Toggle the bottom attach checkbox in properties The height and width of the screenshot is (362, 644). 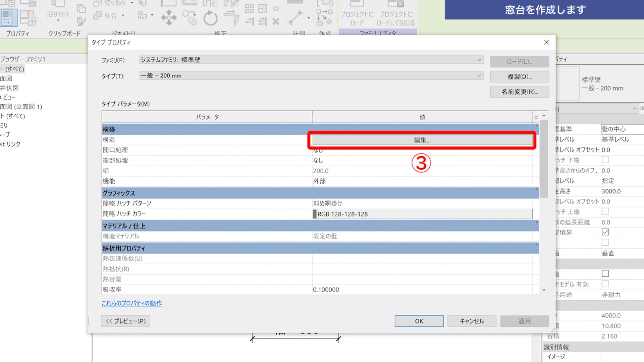605,160
